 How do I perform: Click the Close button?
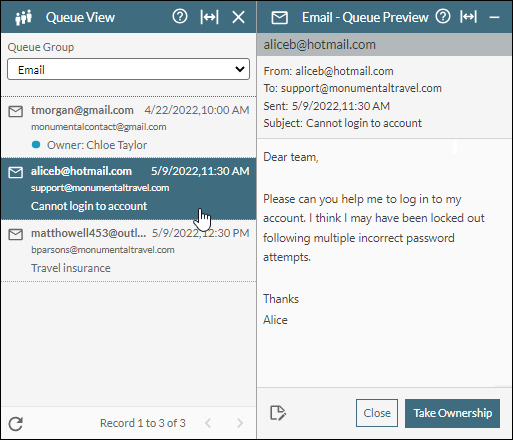pos(377,413)
